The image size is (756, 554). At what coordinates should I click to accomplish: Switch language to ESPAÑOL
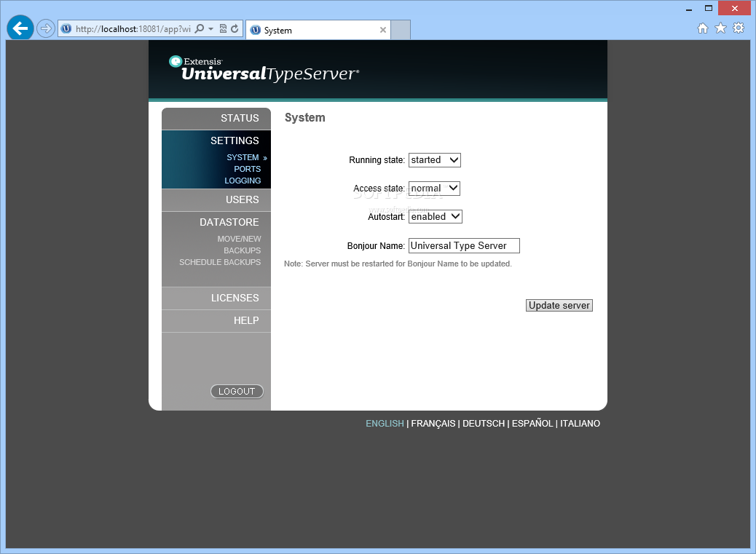[x=532, y=424]
